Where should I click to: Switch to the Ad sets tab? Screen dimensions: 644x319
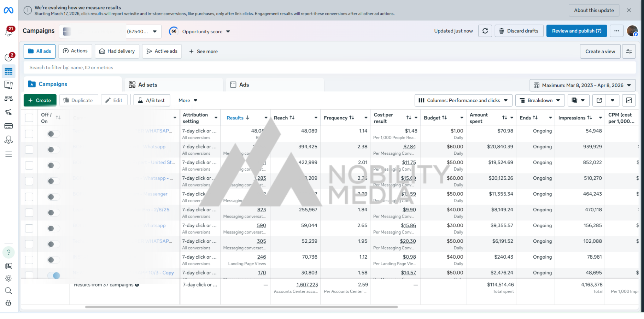(x=174, y=85)
